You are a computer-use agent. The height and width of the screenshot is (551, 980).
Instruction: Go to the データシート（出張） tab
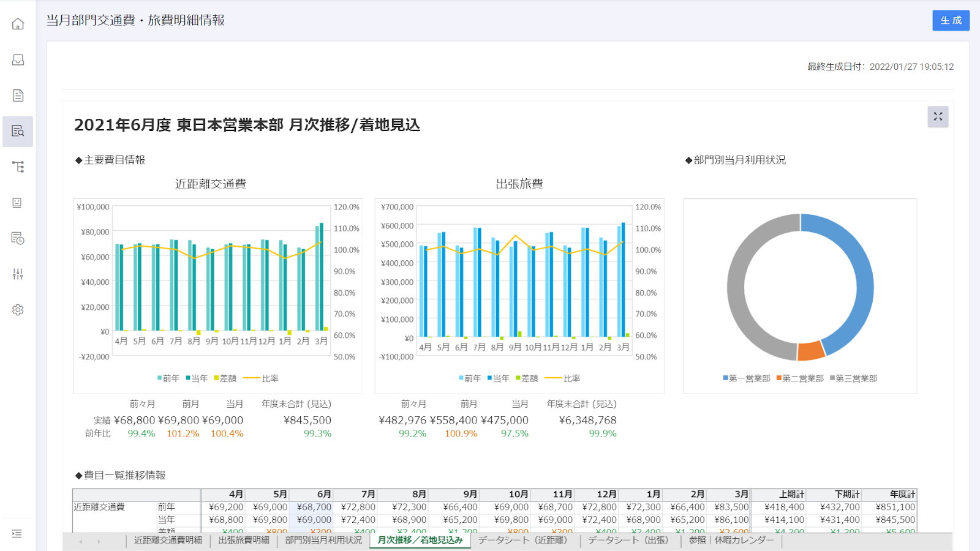pos(628,540)
